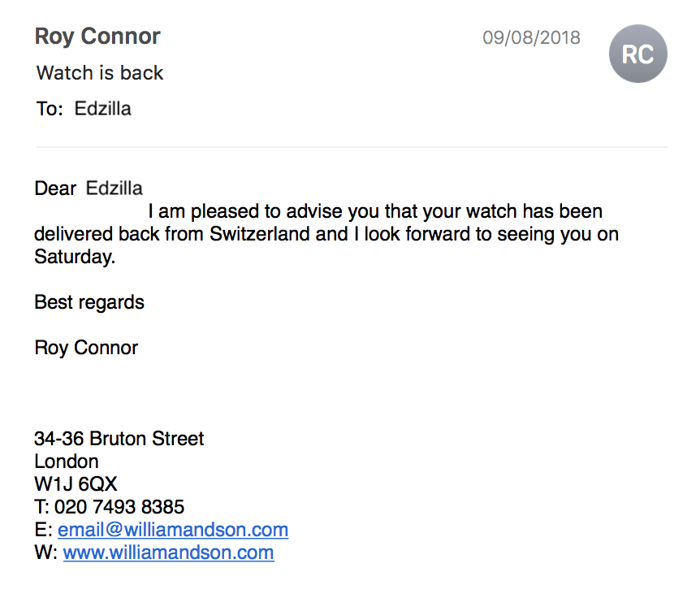700x611 pixels.
Task: Click the word Saturday in the body
Action: (73, 257)
